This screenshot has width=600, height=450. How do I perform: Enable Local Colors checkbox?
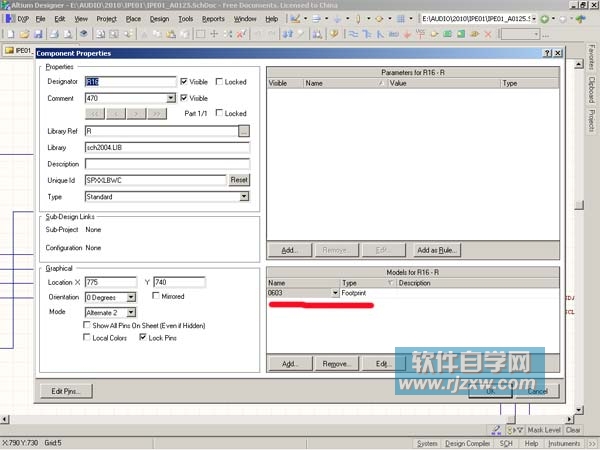point(87,338)
